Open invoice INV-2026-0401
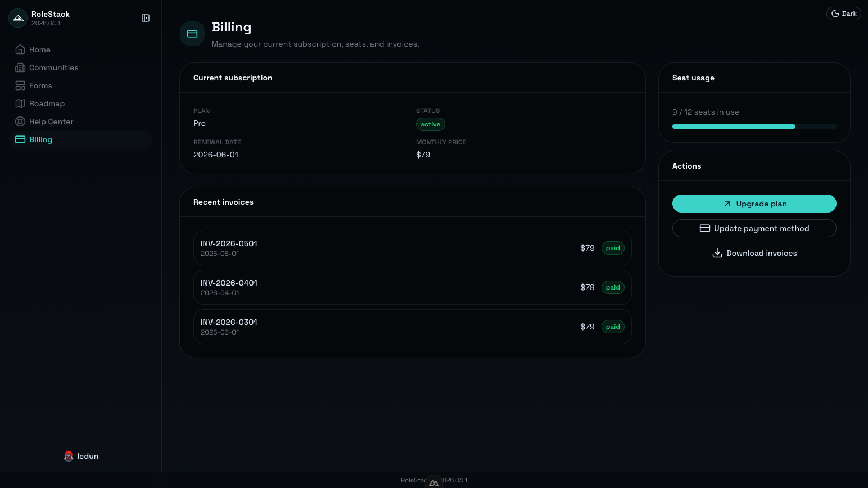Screen dimensions: 868x488 (x=413, y=287)
